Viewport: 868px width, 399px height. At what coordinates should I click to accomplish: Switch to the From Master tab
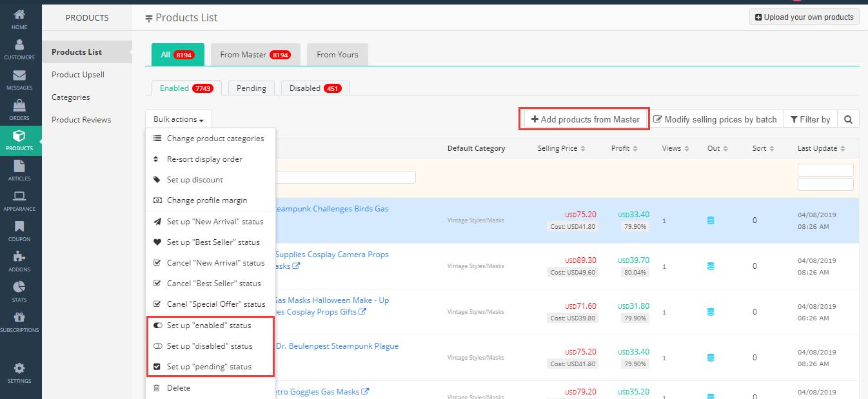(255, 55)
